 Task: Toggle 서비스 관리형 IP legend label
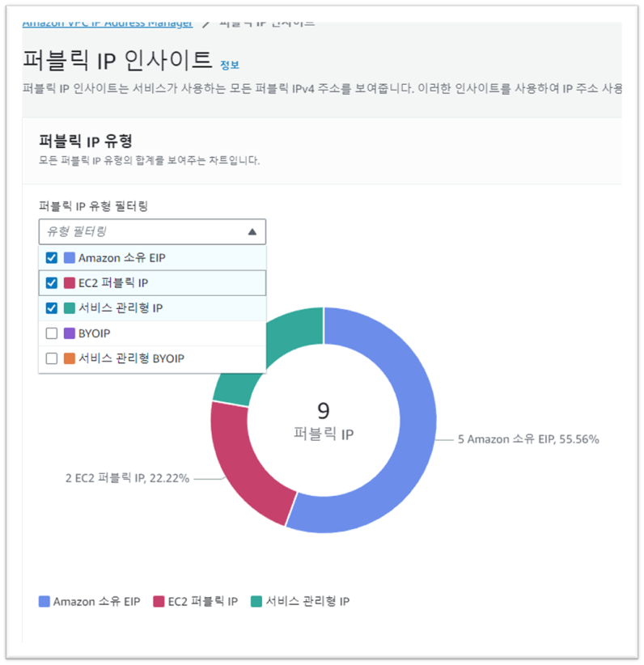click(308, 601)
